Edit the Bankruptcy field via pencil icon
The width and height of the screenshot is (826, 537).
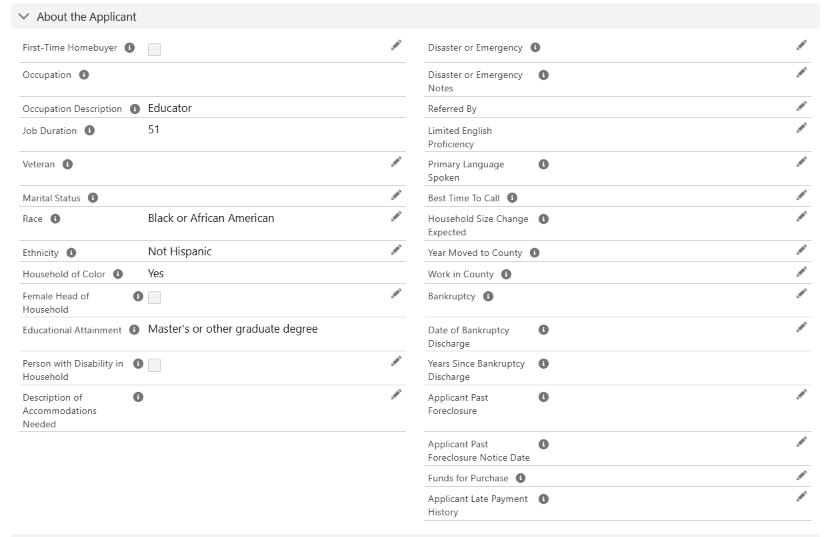tap(801, 293)
